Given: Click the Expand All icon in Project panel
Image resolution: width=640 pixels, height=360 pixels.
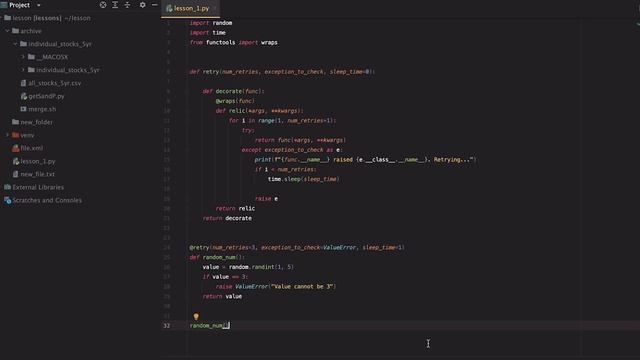Looking at the screenshot, I should [115, 5].
